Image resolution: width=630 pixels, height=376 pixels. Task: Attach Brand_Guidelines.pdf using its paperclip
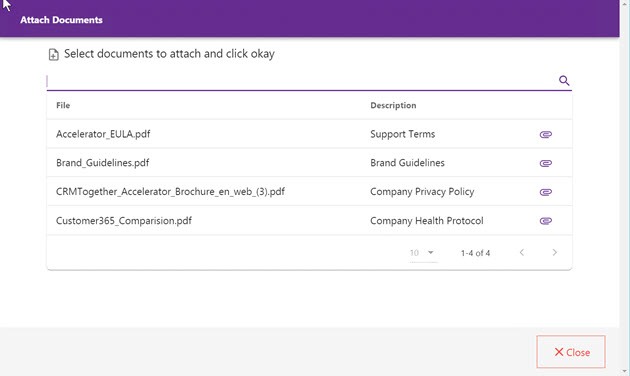(x=545, y=163)
